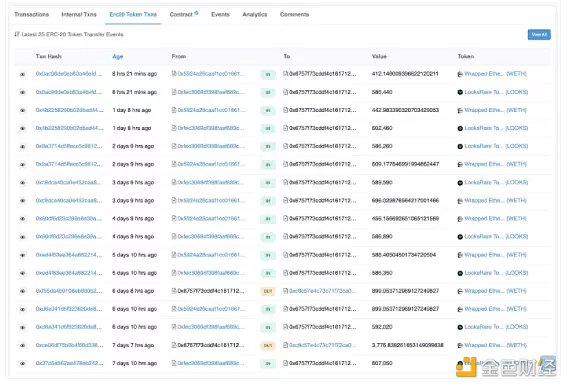This screenshot has width=567, height=388.
Task: Click OUT badge in 6 days 8 hrs row
Action: (x=268, y=291)
